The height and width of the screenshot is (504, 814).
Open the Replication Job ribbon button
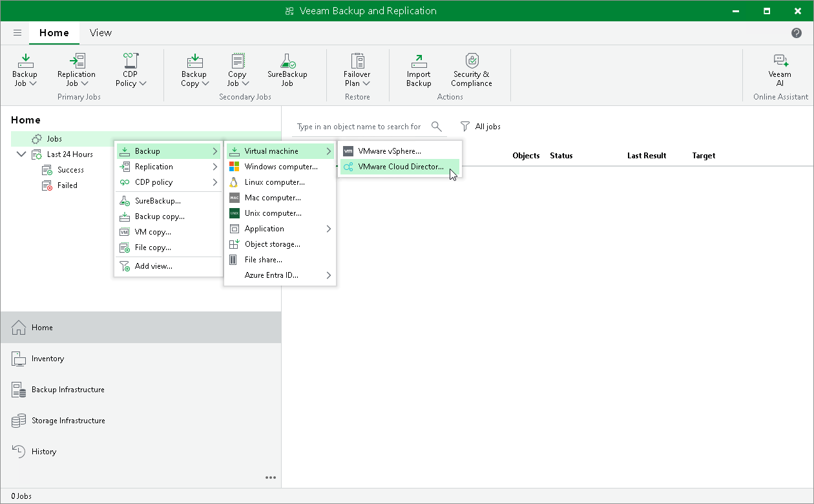pyautogui.click(x=76, y=70)
